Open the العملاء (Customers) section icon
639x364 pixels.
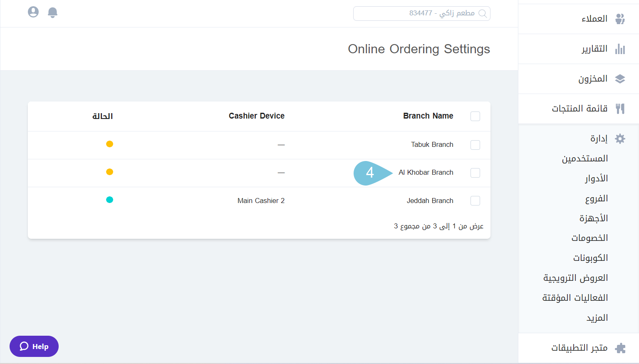pyautogui.click(x=621, y=19)
